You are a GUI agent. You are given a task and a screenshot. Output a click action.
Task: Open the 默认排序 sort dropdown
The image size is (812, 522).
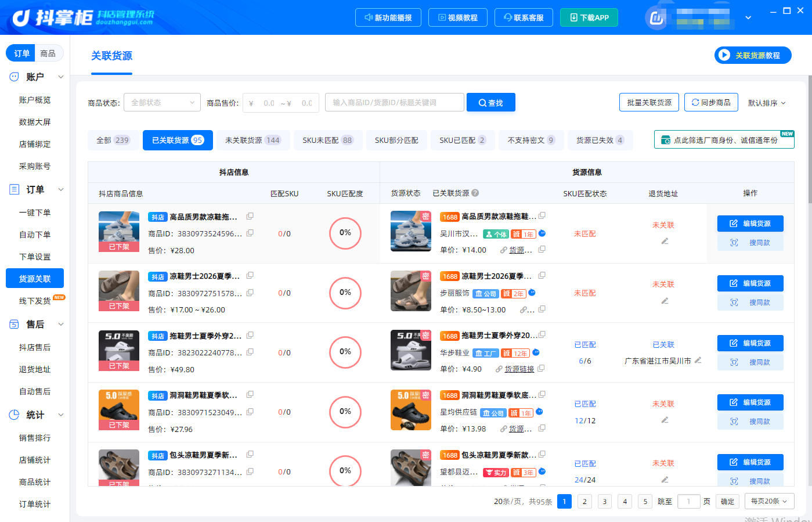[766, 103]
